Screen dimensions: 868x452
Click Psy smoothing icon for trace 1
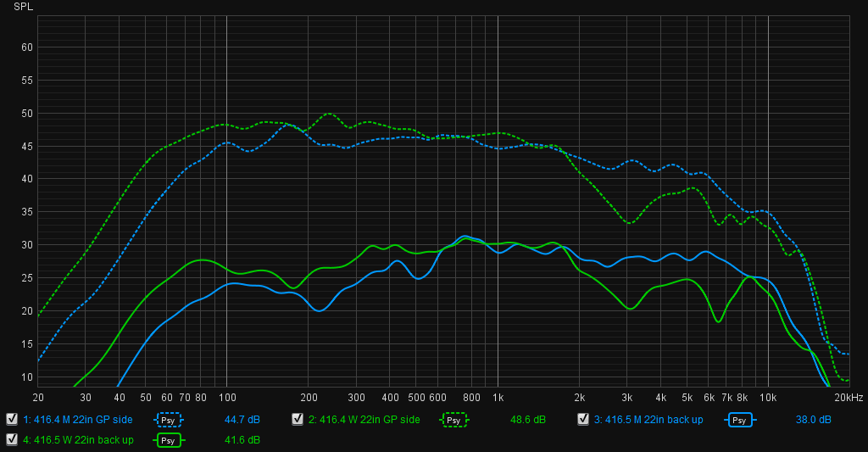click(169, 420)
